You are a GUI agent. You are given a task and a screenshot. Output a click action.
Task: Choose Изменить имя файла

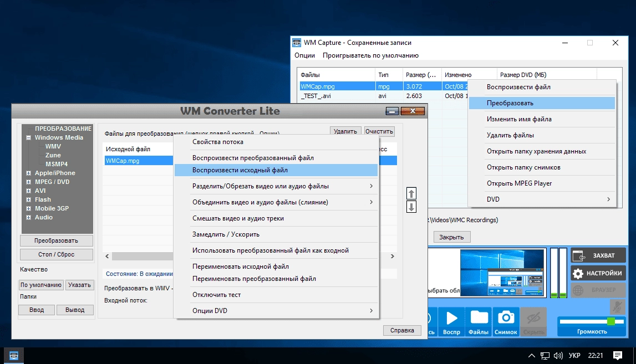pos(542,119)
